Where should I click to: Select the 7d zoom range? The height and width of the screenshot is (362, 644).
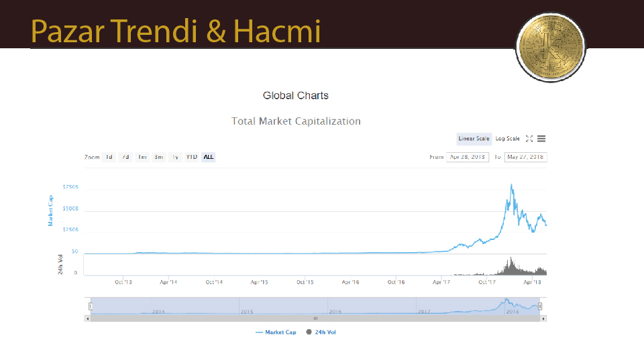[125, 157]
